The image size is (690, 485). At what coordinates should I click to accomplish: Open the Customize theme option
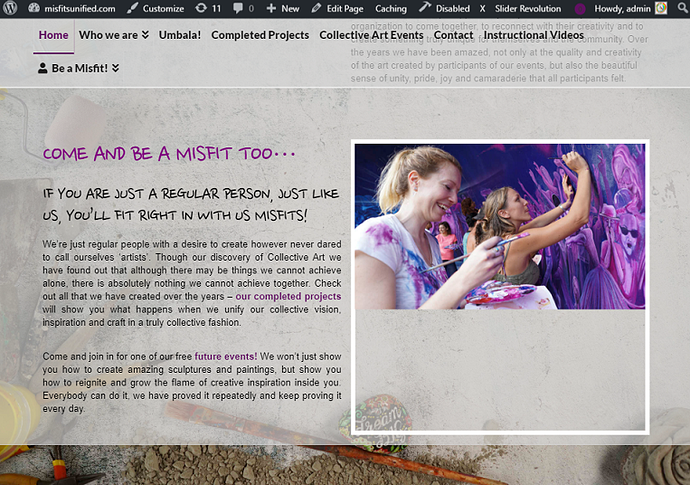[156, 8]
